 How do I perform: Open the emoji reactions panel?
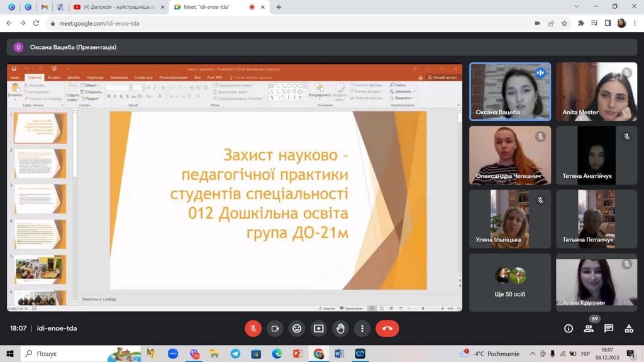point(297,328)
